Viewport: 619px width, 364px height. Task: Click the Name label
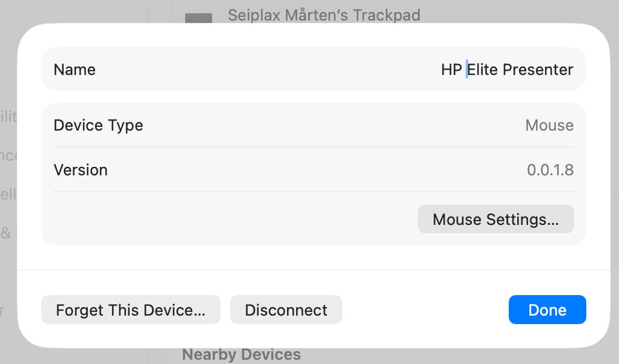tap(74, 70)
